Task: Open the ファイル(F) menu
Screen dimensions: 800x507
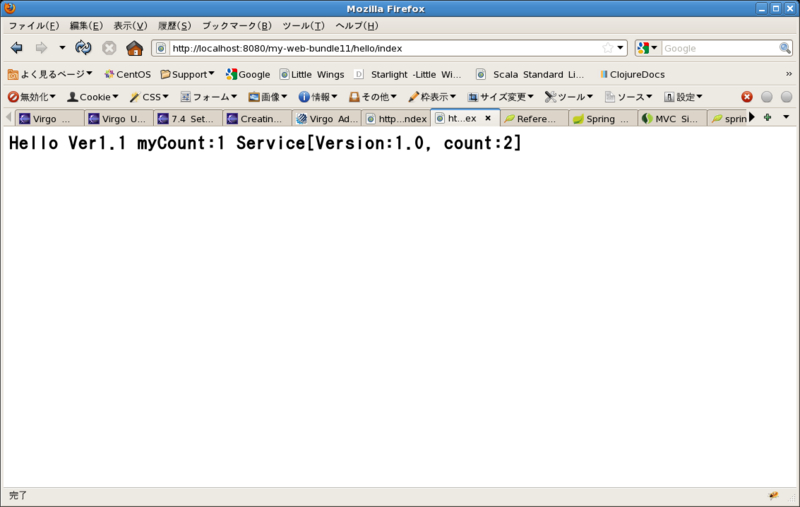Action: click(34, 26)
